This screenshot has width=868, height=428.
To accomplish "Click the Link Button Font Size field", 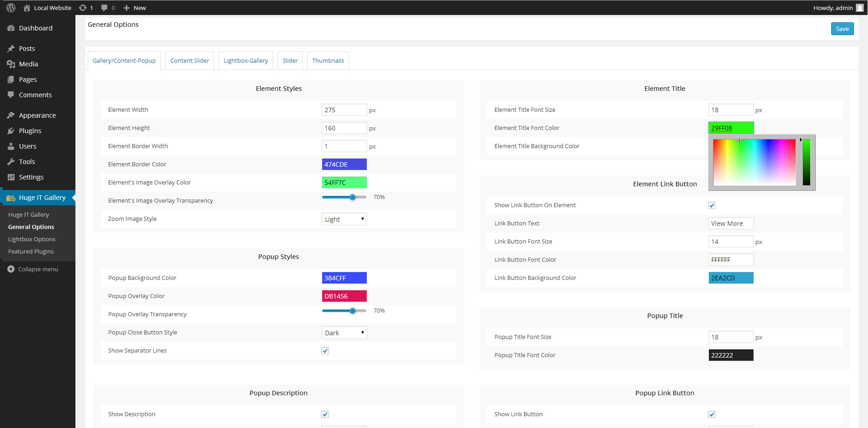I will 731,242.
